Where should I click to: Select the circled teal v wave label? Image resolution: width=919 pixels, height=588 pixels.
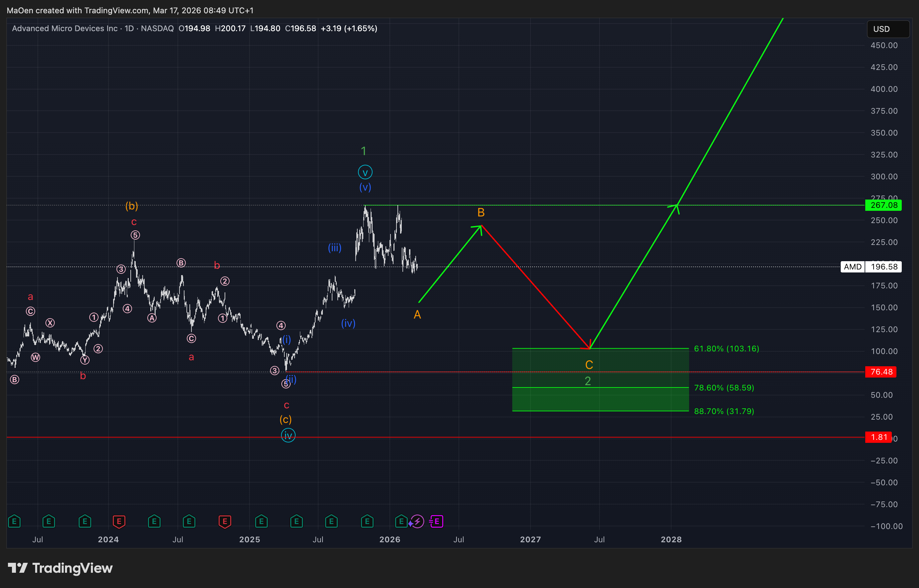365,173
